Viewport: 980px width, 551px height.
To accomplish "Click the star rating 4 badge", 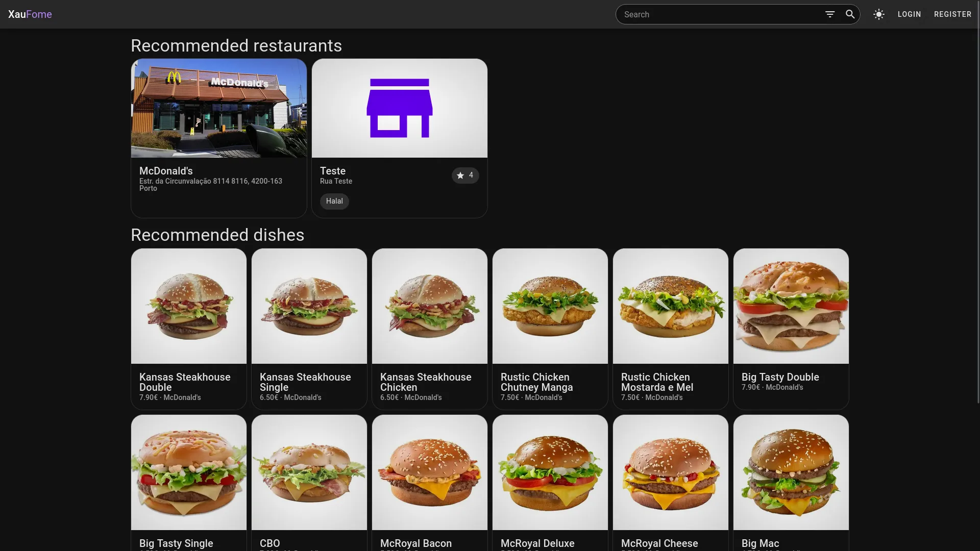I will point(465,175).
